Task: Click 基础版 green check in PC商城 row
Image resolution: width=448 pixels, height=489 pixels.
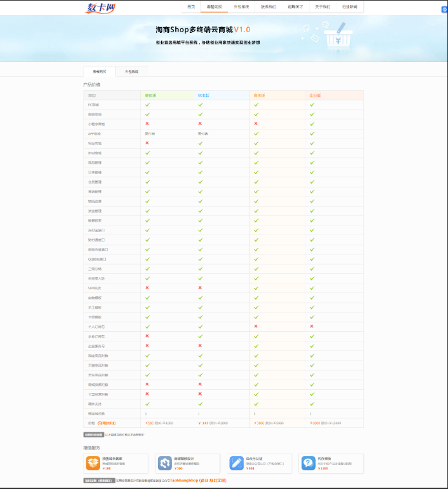Action: (147, 105)
